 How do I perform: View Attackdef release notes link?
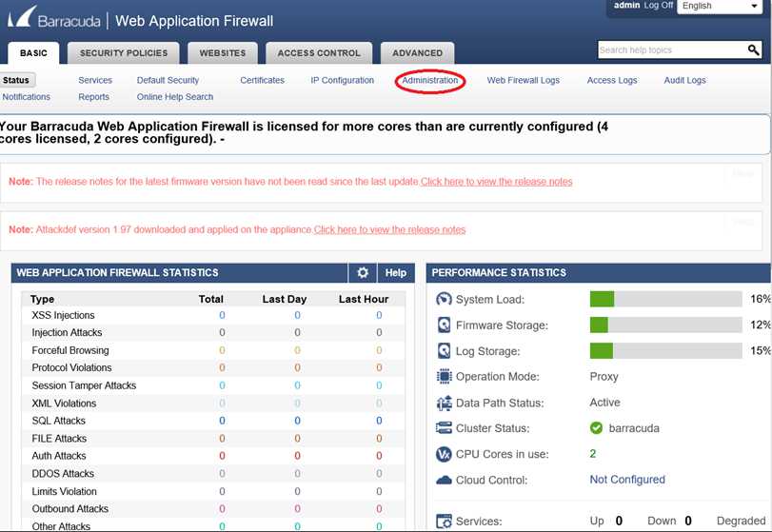[x=390, y=229]
